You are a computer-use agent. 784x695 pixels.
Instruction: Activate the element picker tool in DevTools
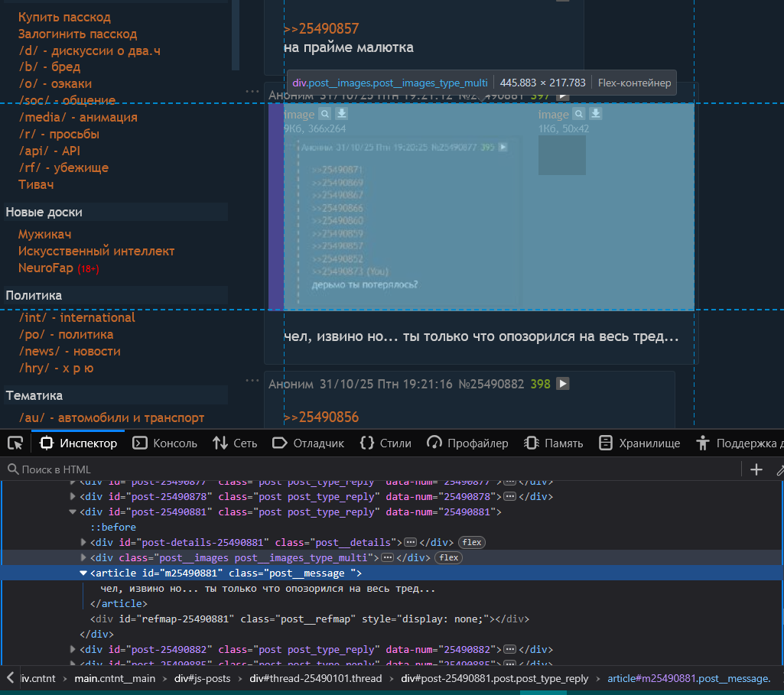[x=15, y=443]
